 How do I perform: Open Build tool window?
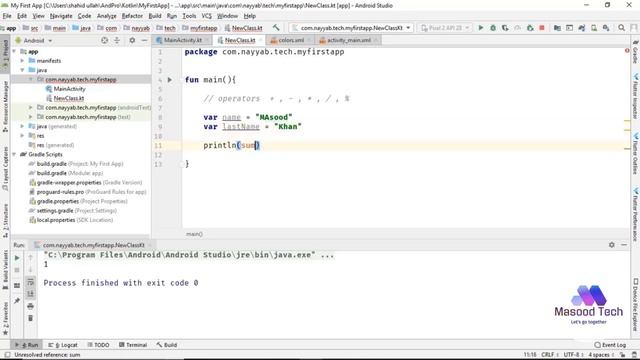167,345
